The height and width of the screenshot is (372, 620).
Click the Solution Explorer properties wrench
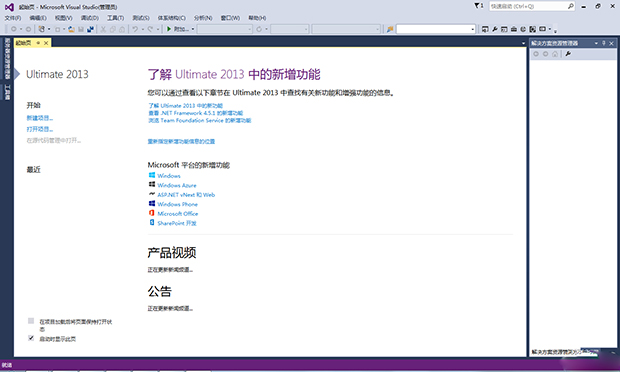tap(568, 54)
